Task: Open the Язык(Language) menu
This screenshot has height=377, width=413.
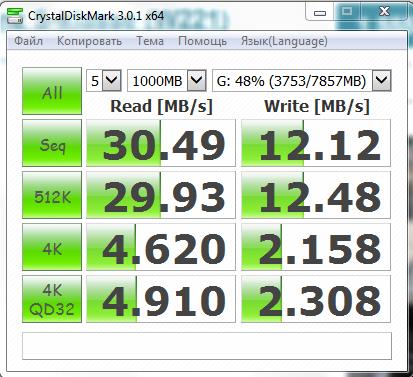Action: click(284, 41)
